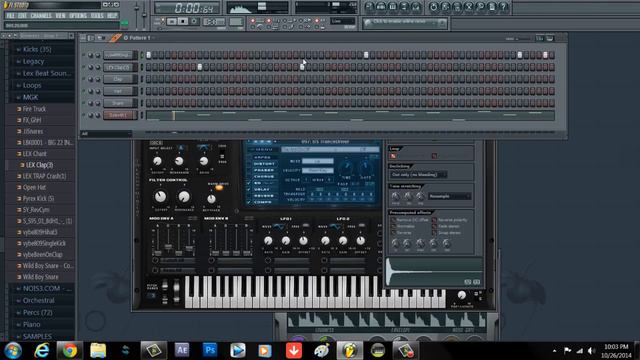Toggle first step of the top channel row
The height and width of the screenshot is (360, 640).
pyautogui.click(x=149, y=55)
